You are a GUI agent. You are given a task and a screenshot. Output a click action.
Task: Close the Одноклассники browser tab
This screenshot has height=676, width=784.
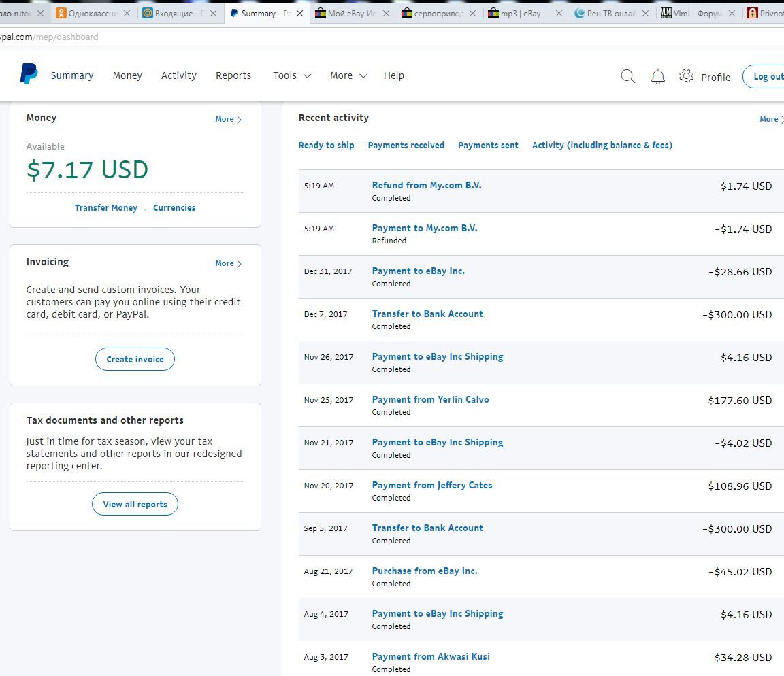click(127, 13)
